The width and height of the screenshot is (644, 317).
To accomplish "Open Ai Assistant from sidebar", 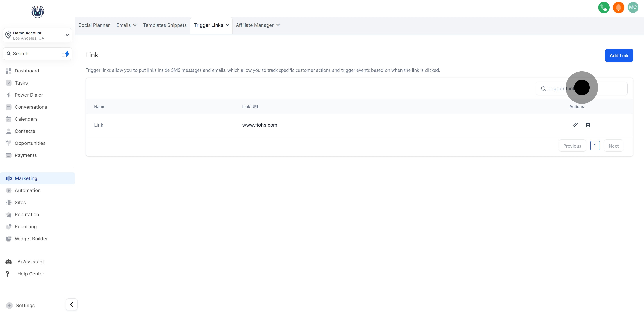I will pyautogui.click(x=30, y=262).
